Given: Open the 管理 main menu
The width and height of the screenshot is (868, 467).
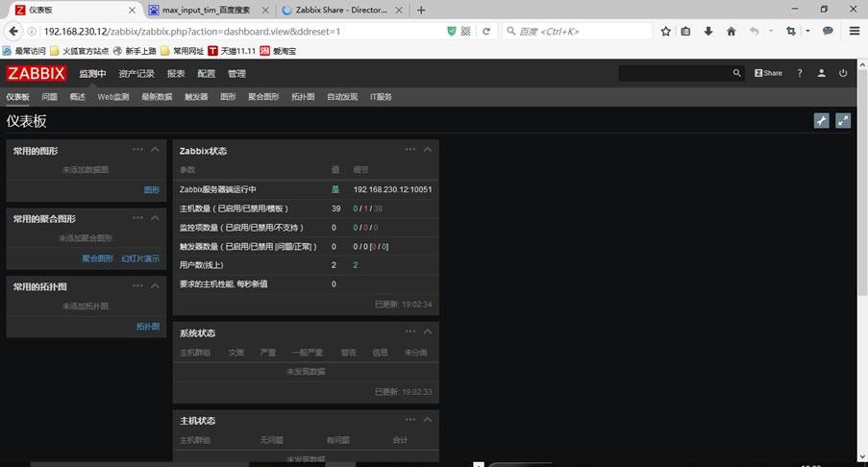Looking at the screenshot, I should tap(236, 74).
